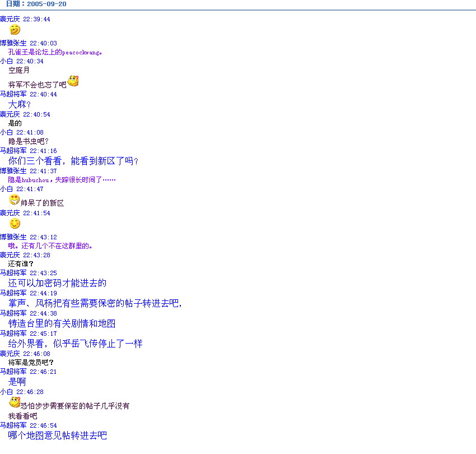Click the thinking emoji sent at 22:39:44
This screenshot has width=476, height=454.
[x=15, y=30]
